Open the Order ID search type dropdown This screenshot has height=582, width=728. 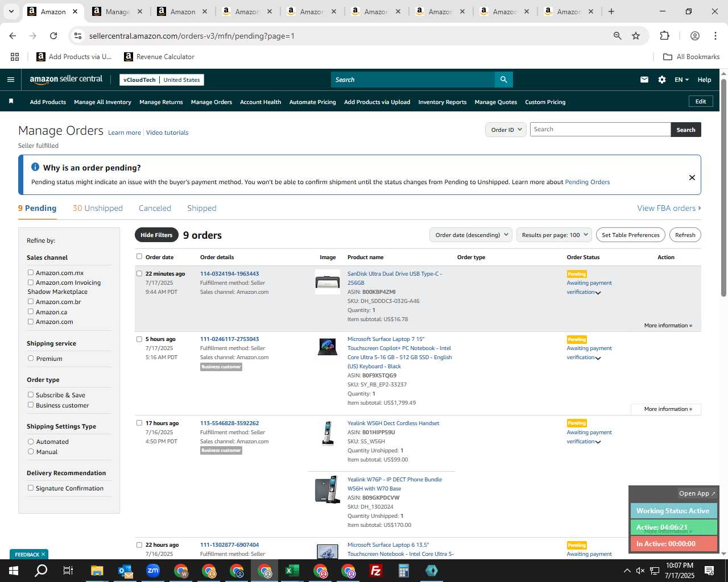(x=506, y=130)
